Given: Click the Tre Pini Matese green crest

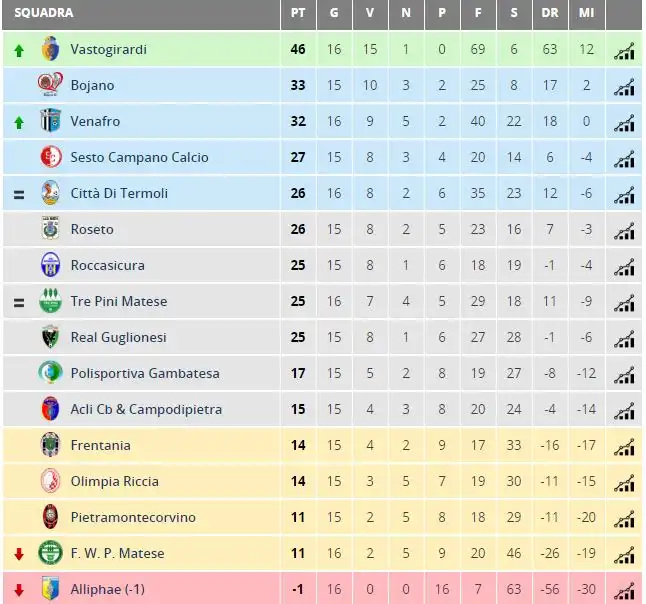Looking at the screenshot, I should 50,301.
